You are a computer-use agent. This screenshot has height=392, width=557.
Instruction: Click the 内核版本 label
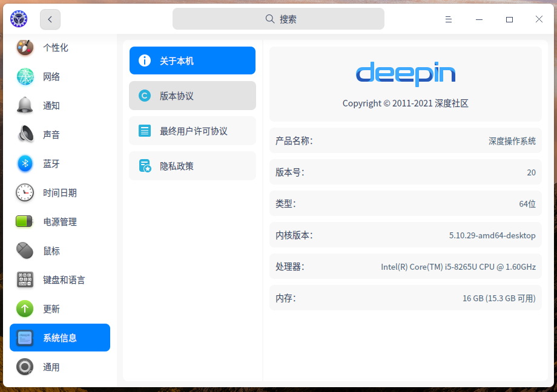pos(294,235)
